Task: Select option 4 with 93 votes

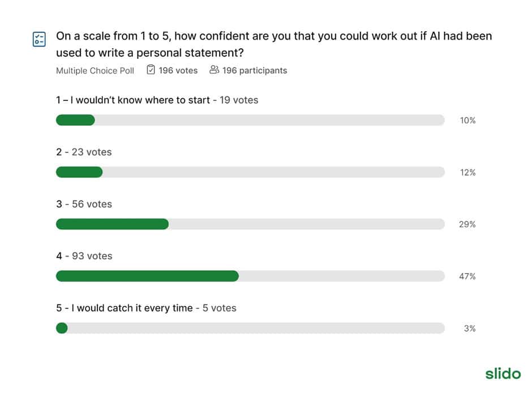Action: click(84, 256)
